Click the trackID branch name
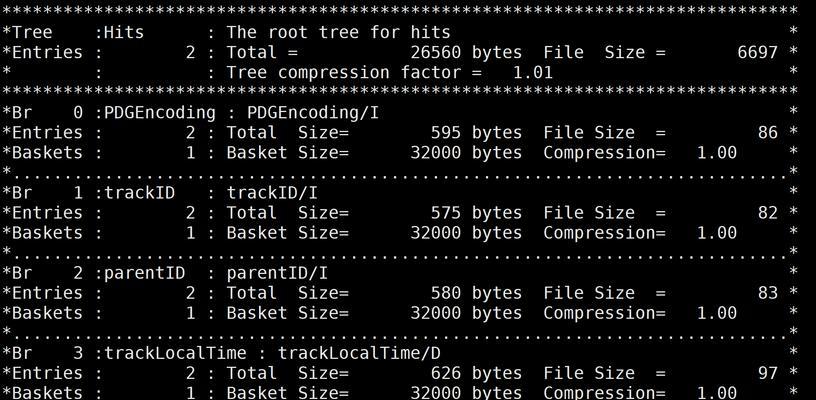Screen dimensions: 816x400 (139, 192)
